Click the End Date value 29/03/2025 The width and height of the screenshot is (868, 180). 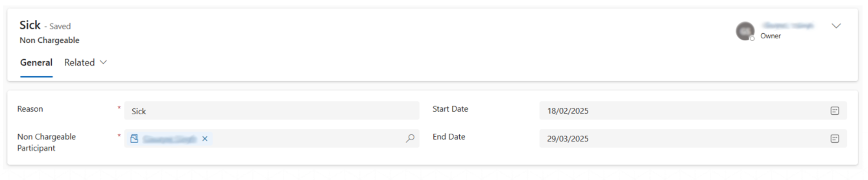point(567,139)
